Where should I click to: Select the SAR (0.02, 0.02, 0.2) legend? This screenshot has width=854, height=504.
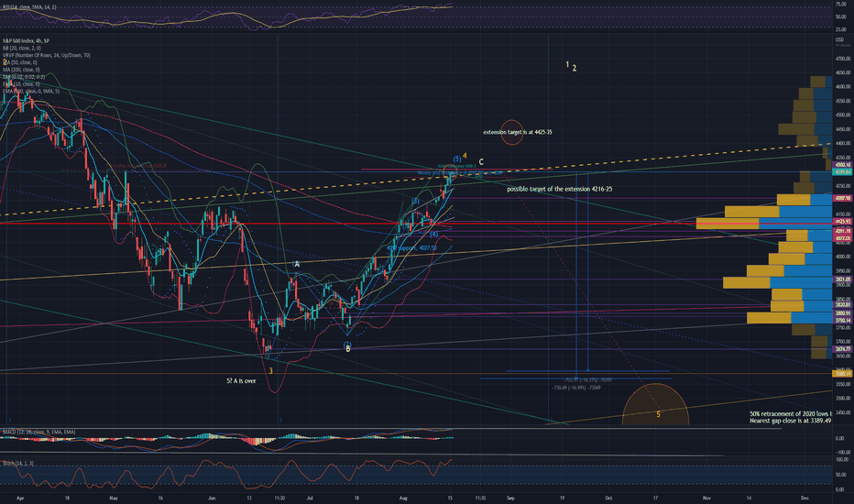24,77
